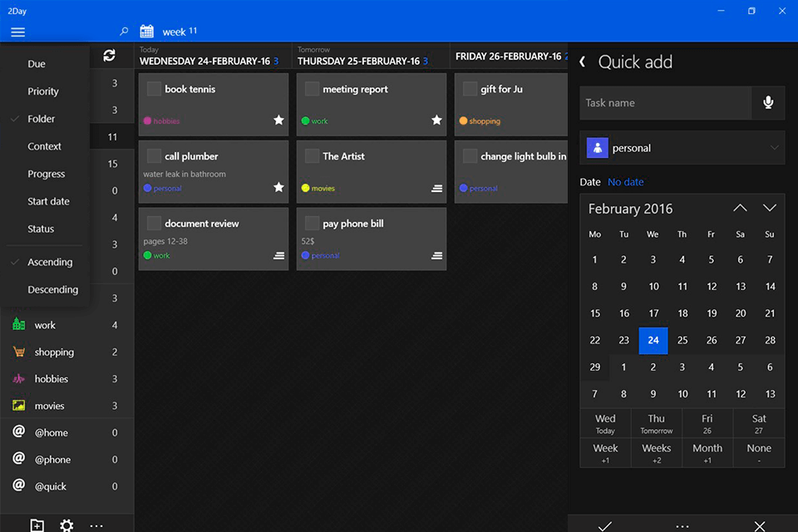Open sidebar more options ellipsis
Screen dimensions: 798x532
click(96, 525)
